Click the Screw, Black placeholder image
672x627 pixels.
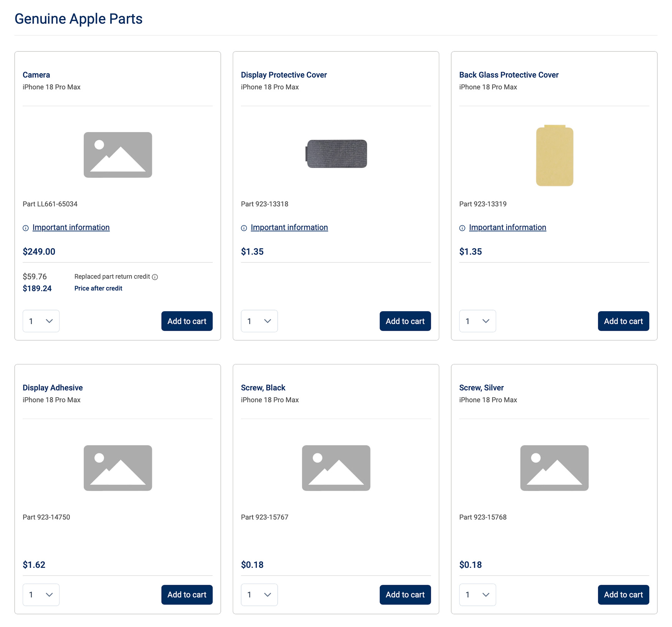tap(336, 468)
